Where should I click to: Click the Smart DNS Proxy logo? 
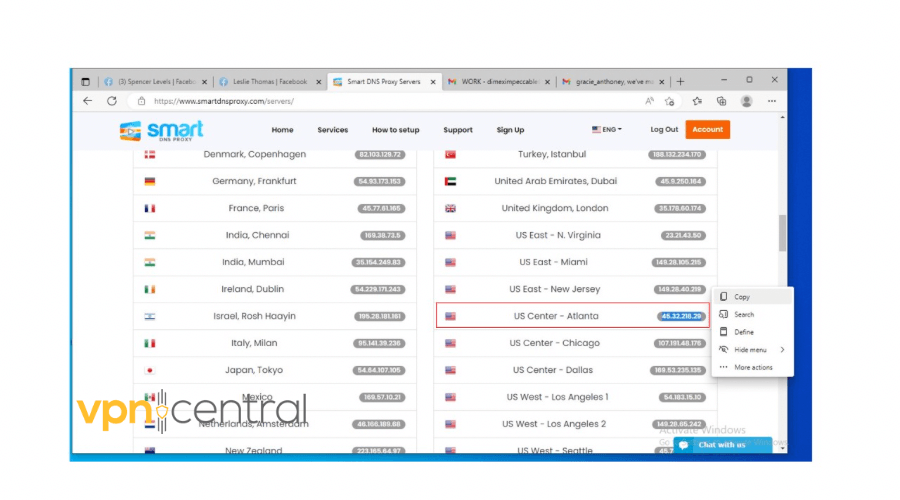[162, 130]
